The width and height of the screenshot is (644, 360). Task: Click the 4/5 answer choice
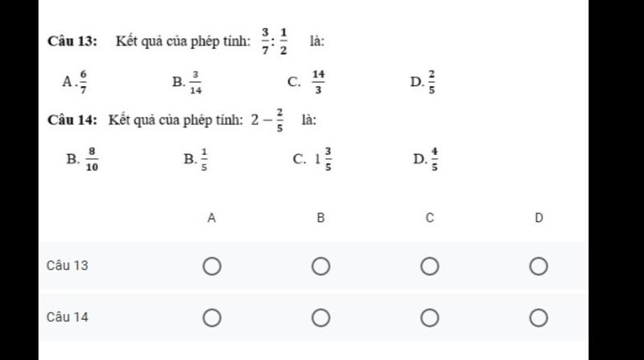click(x=435, y=159)
